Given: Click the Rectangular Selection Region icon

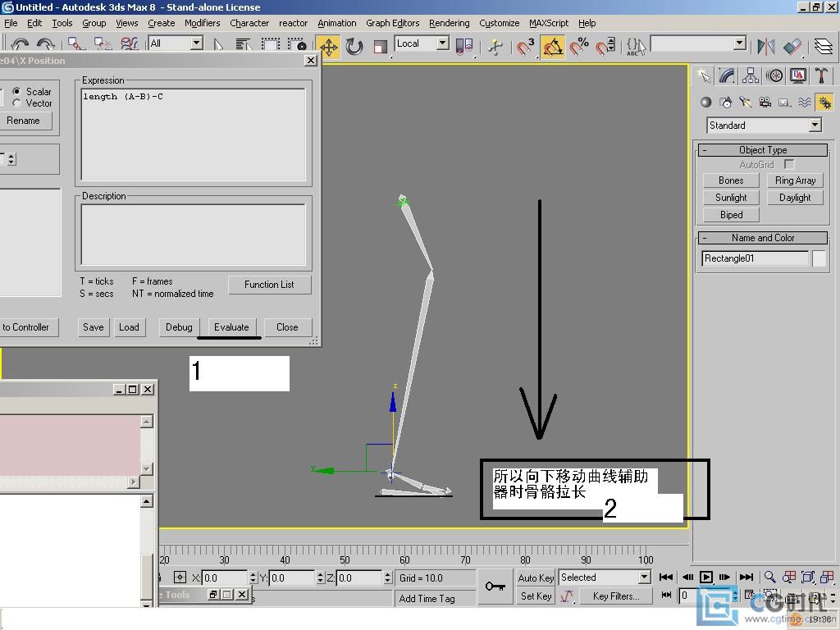Looking at the screenshot, I should 271,45.
